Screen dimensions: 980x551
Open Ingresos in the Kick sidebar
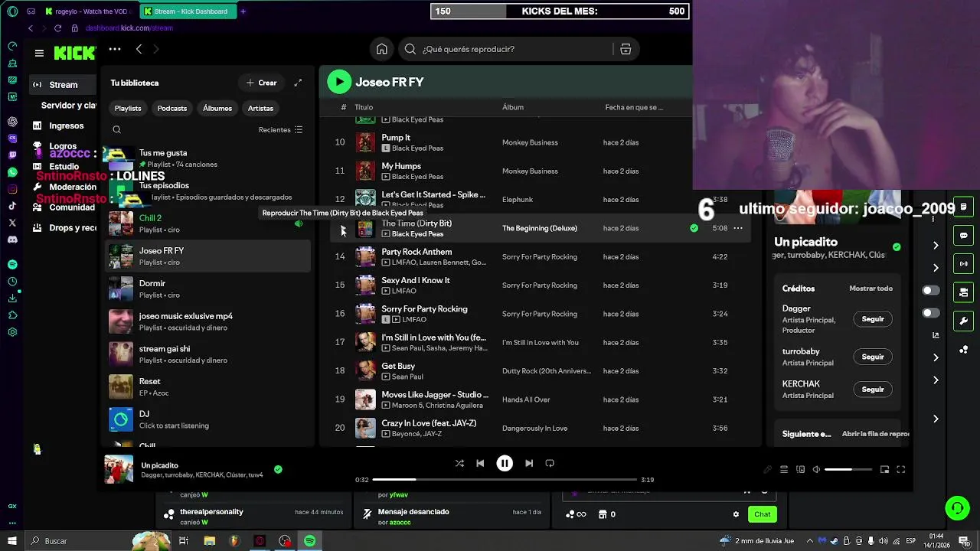pyautogui.click(x=67, y=126)
